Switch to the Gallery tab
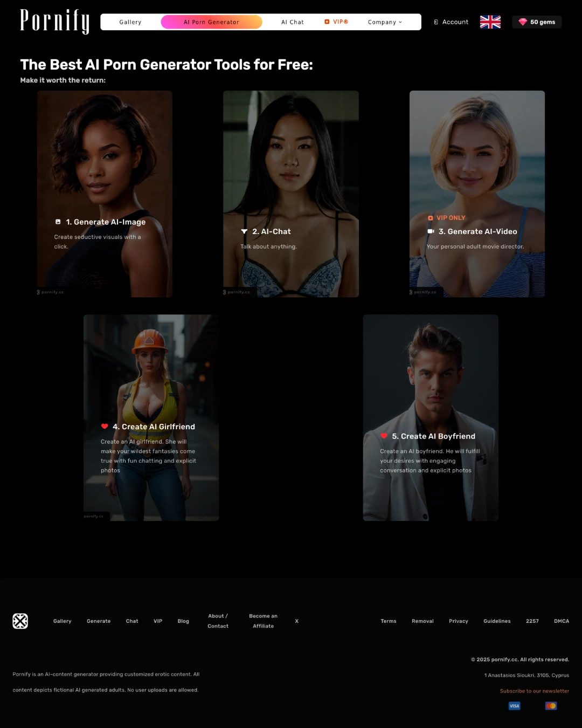Image resolution: width=582 pixels, height=728 pixels. click(x=130, y=22)
